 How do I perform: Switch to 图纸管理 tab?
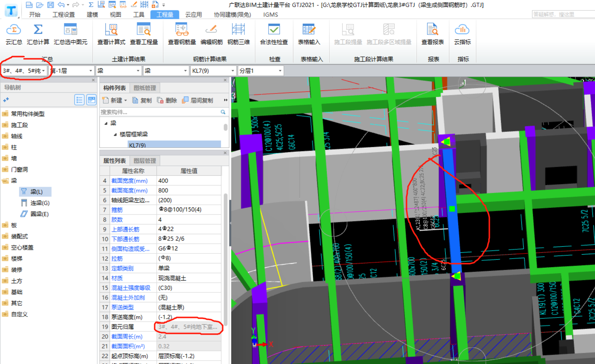coord(145,88)
